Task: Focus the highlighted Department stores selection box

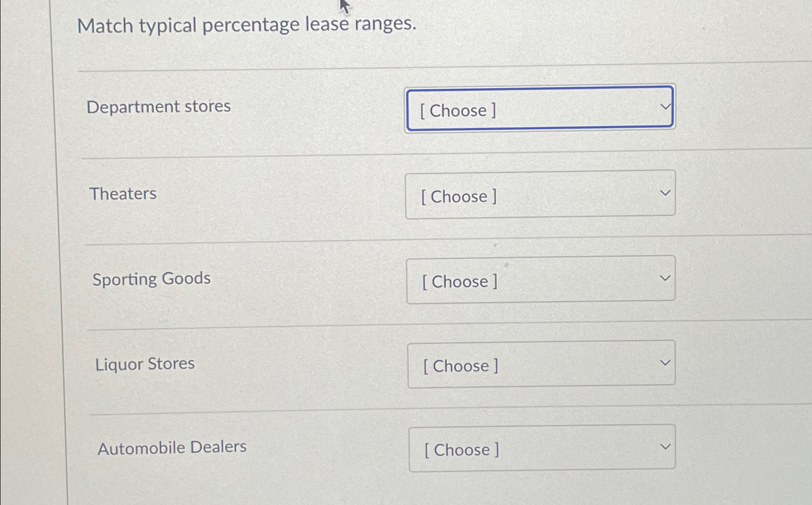Action: coord(539,108)
